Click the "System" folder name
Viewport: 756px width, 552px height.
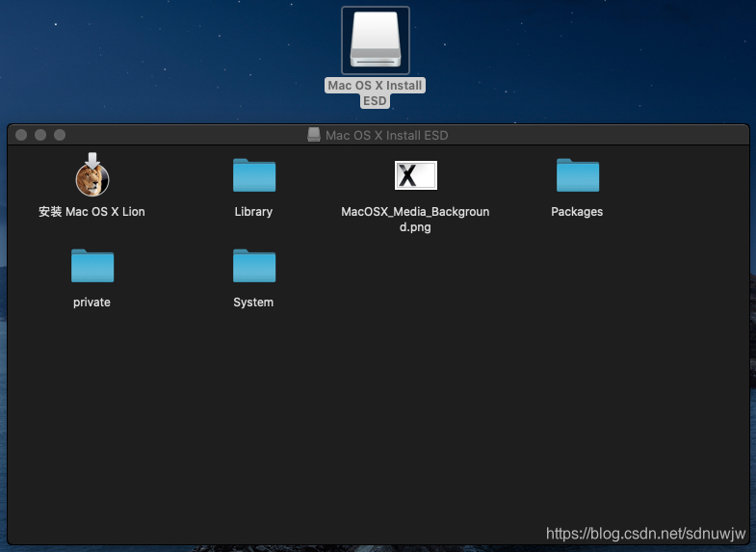coord(253,302)
